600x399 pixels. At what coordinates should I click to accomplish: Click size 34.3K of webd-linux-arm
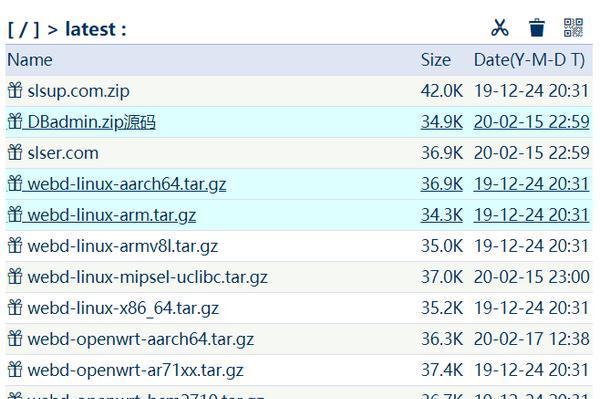tap(442, 215)
